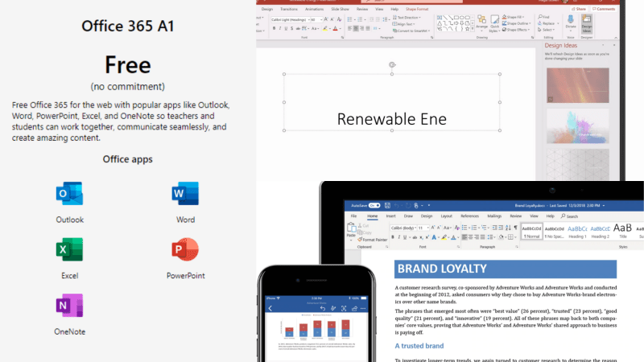
Task: Toggle the AutoSave switch in Word
Action: tap(376, 206)
